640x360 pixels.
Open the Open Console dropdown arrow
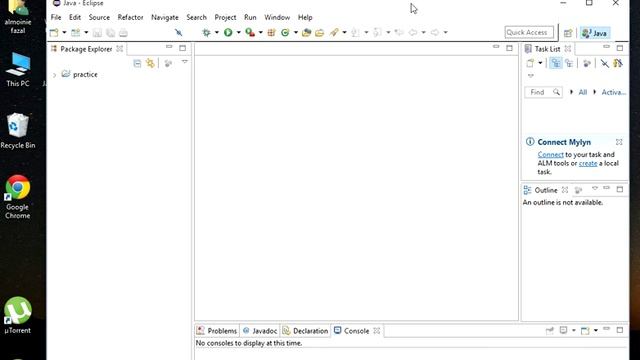596,330
